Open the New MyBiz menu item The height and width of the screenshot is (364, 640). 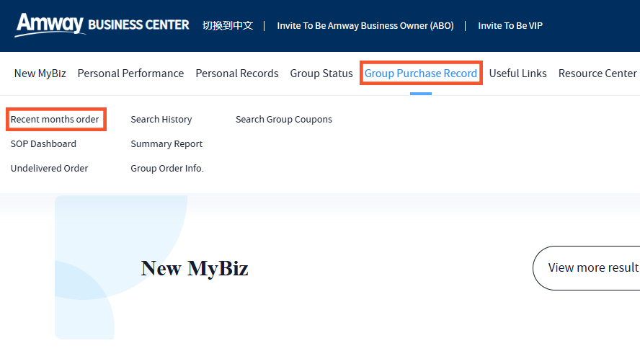[40, 74]
